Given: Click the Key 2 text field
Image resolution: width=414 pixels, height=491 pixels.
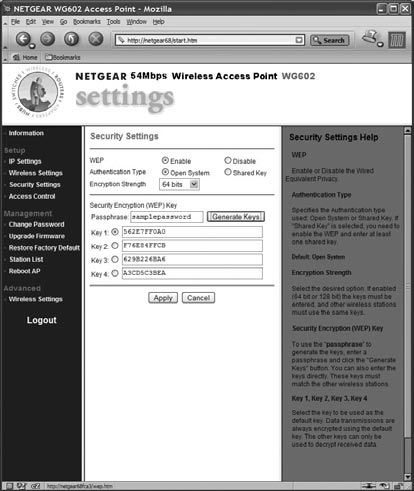Looking at the screenshot, I should point(192,246).
